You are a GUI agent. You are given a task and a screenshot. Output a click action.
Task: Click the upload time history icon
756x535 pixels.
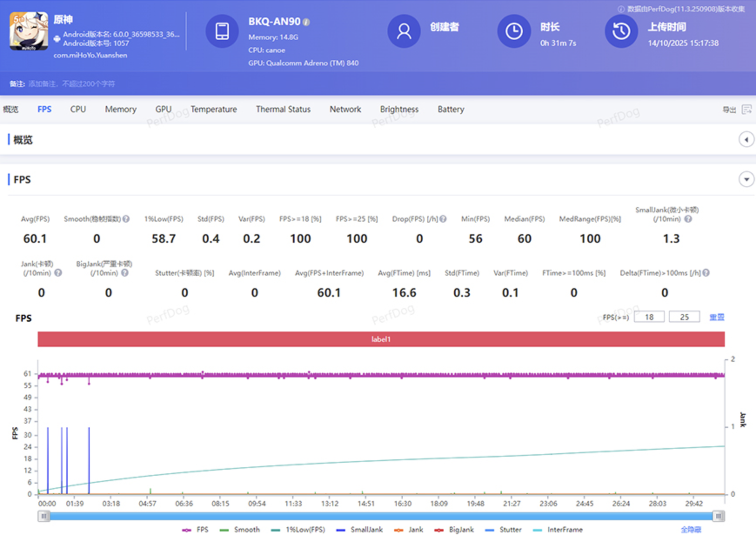tap(621, 31)
